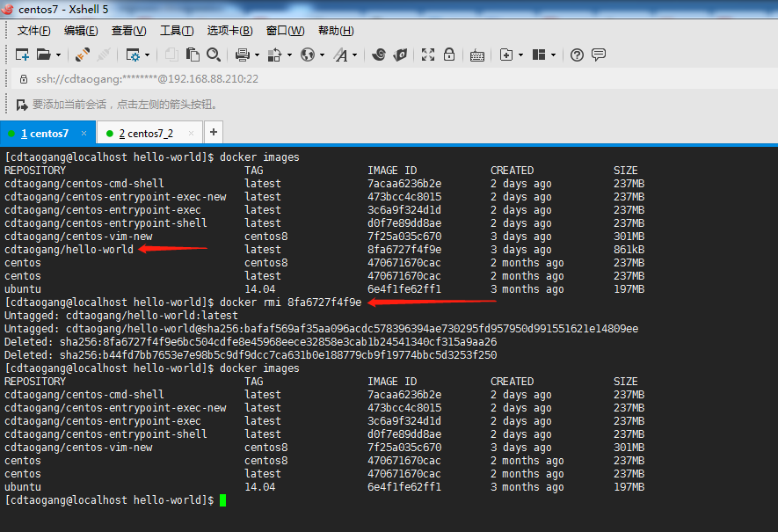This screenshot has height=532, width=778.
Task: Open the 工具(T) menu
Action: point(177,31)
